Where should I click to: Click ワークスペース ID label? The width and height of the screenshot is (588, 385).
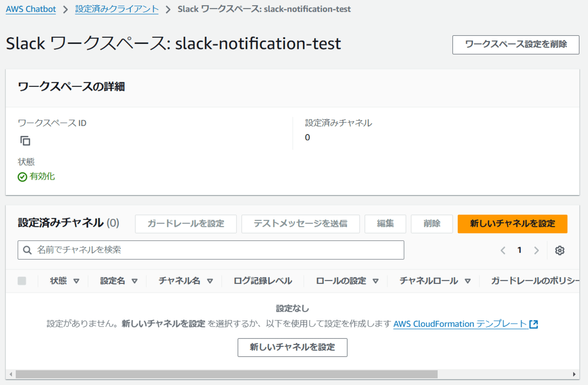tap(52, 123)
